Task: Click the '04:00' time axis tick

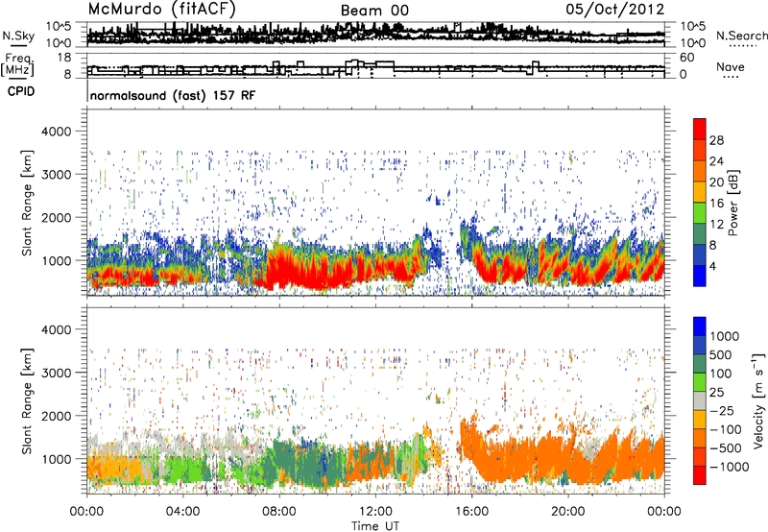Action: click(182, 512)
